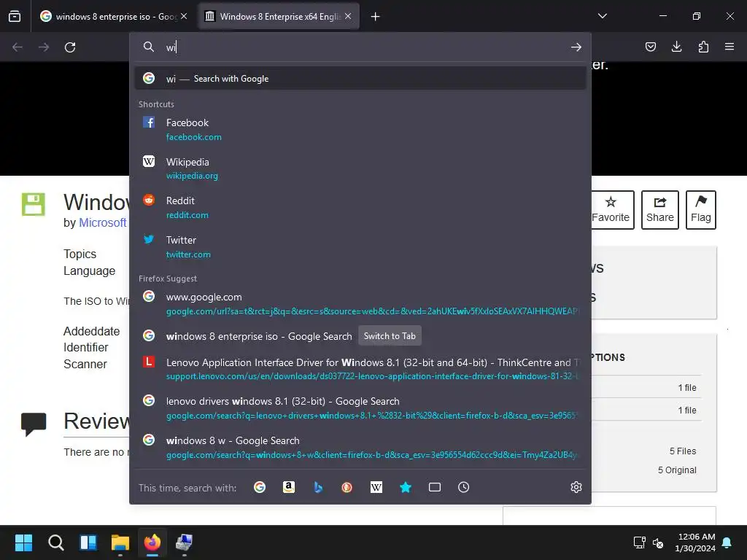The width and height of the screenshot is (747, 560).
Task: Select 'wi — Search with Google' suggestion
Action: click(x=360, y=79)
